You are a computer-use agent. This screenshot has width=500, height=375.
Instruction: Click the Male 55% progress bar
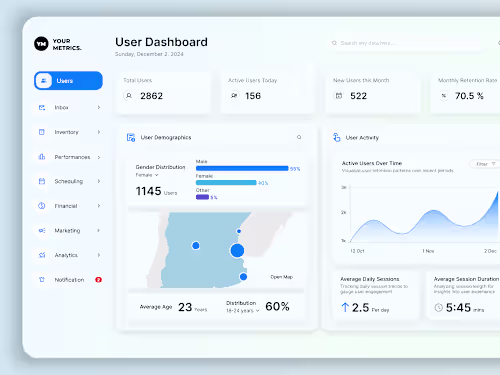point(242,169)
